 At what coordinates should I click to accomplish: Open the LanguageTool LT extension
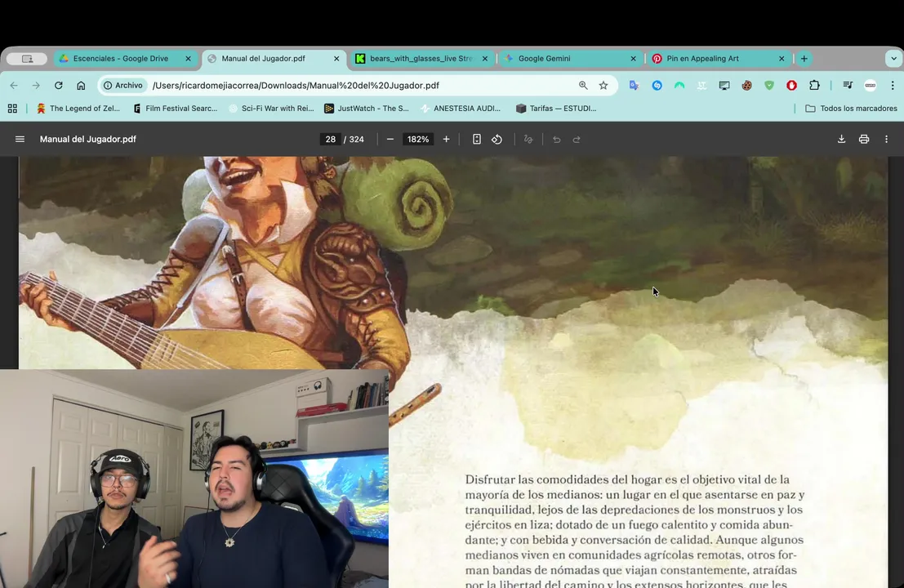[x=701, y=85]
